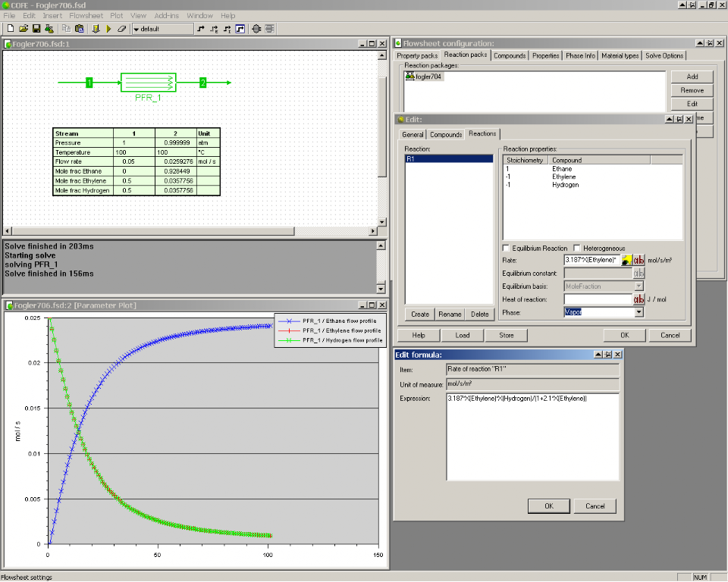Open the Insert menu

[52, 15]
